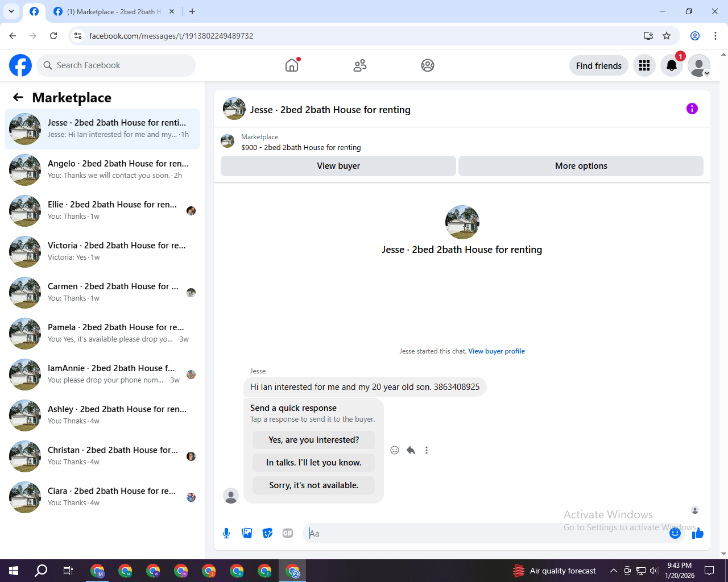Select the Marketplace 2bed 2bath tab
This screenshot has width=728, height=582.
[114, 11]
